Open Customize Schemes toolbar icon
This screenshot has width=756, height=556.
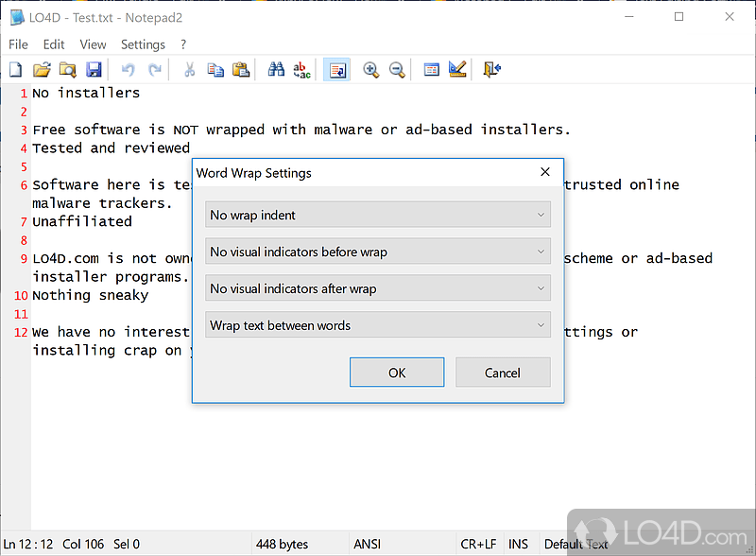[x=457, y=70]
